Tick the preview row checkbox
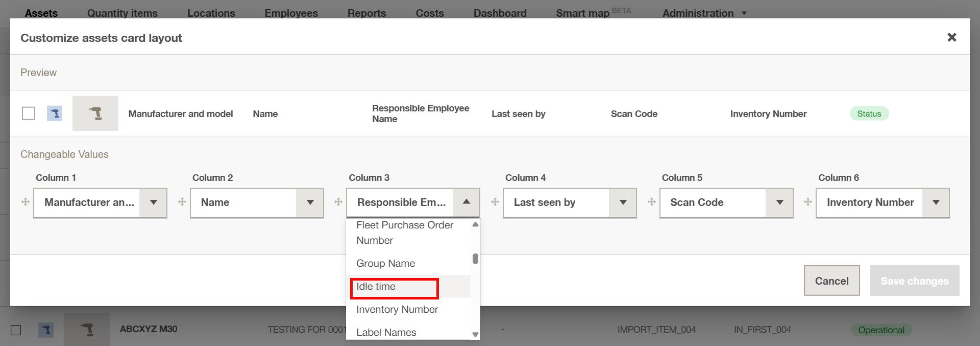 [29, 113]
